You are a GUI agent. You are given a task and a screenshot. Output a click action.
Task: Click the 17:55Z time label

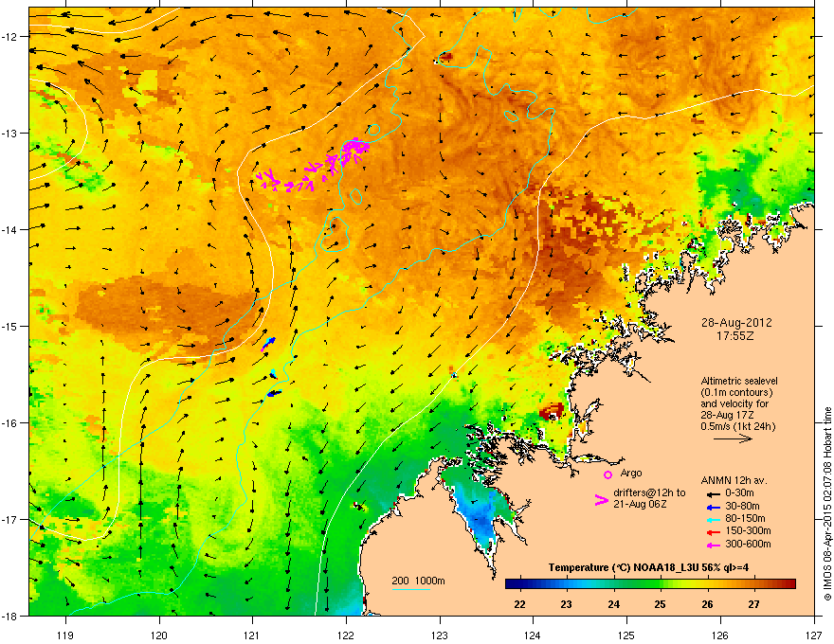(735, 336)
